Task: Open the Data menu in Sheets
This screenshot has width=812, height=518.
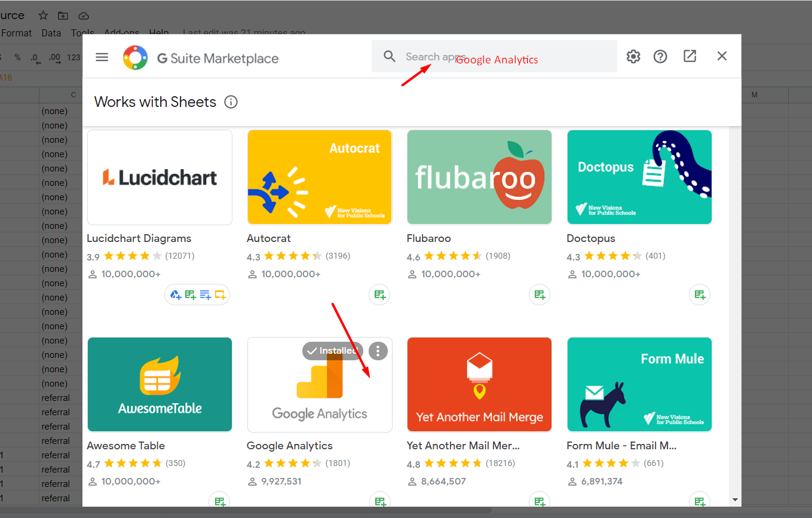Action: coord(51,33)
